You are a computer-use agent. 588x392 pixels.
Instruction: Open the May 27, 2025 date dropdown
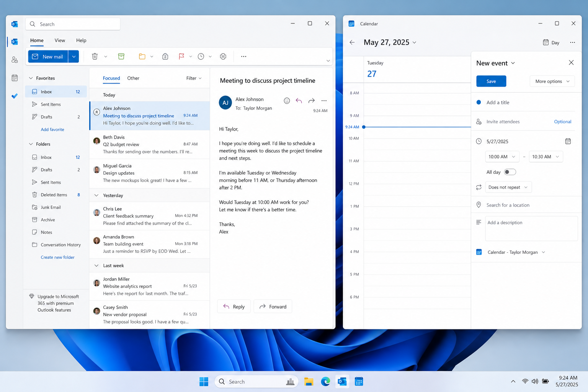coord(390,42)
